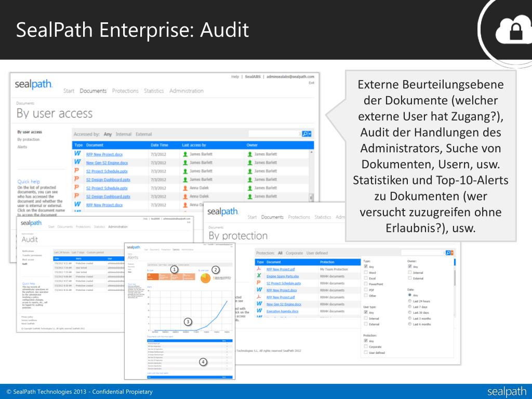Click dark orange first tile in Alerts by type
The image size is (532, 399).
(153, 276)
